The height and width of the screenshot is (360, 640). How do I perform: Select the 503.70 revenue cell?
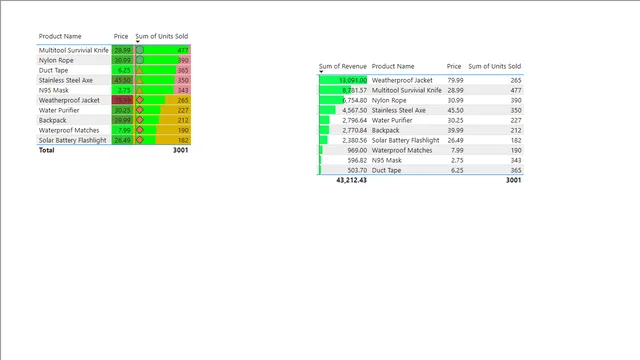pyautogui.click(x=343, y=170)
